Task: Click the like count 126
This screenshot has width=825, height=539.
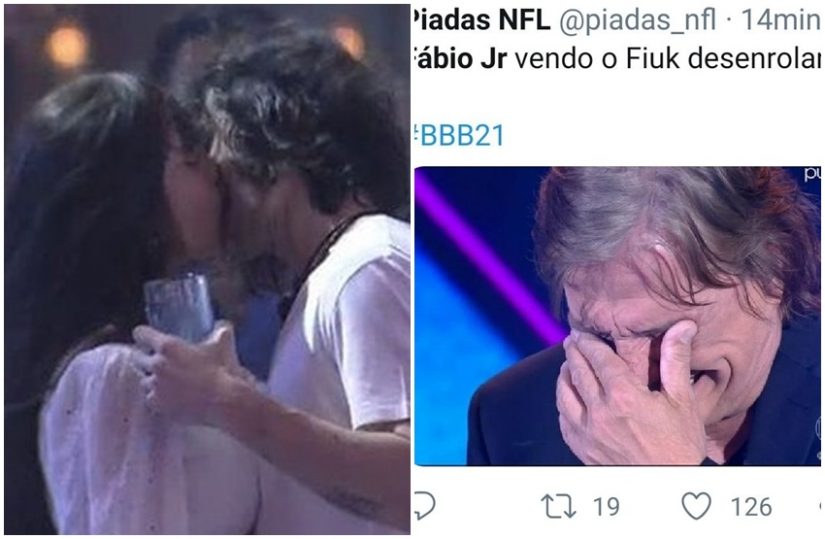Action: (x=751, y=507)
